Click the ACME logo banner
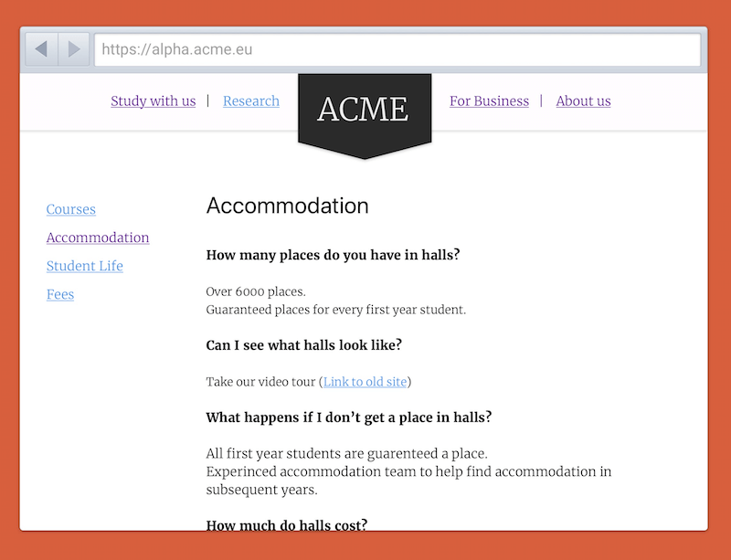This screenshot has width=731, height=560. [x=364, y=110]
